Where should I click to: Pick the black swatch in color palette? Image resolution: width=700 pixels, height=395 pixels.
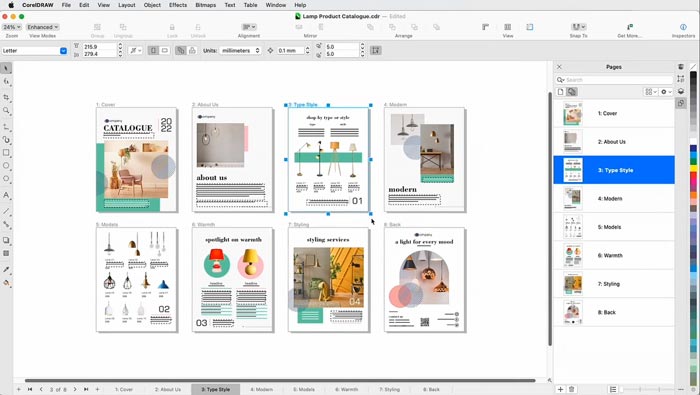click(693, 75)
